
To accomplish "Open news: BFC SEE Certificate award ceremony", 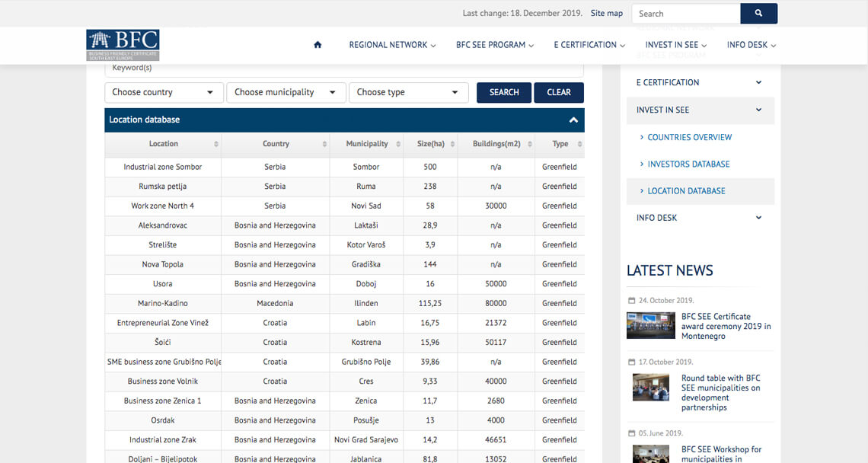I will tap(726, 326).
